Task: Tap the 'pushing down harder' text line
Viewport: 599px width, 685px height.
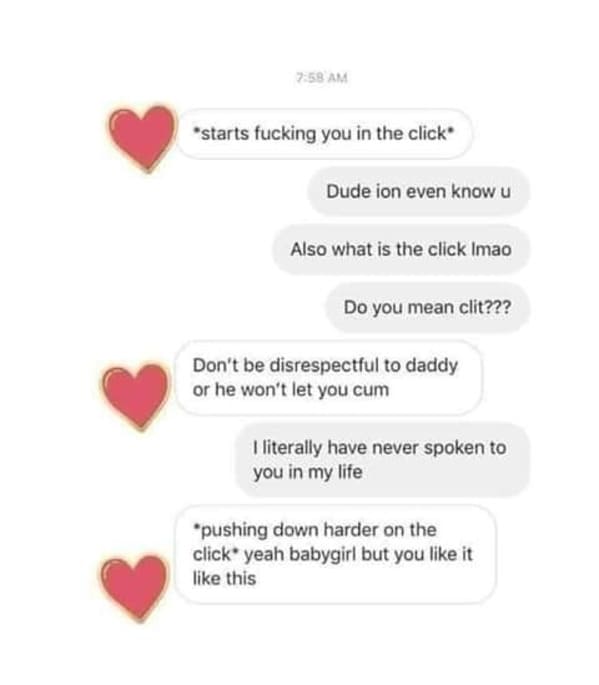Action: (x=315, y=530)
